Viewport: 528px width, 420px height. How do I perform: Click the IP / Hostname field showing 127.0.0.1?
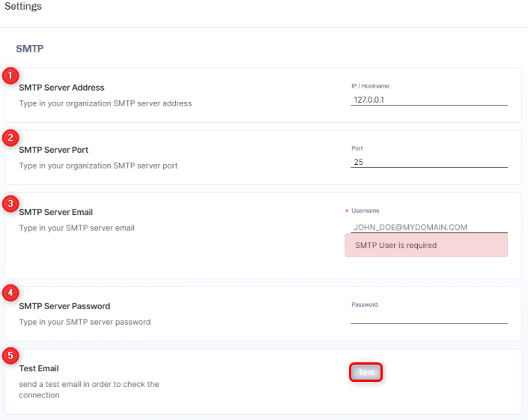pyautogui.click(x=429, y=100)
